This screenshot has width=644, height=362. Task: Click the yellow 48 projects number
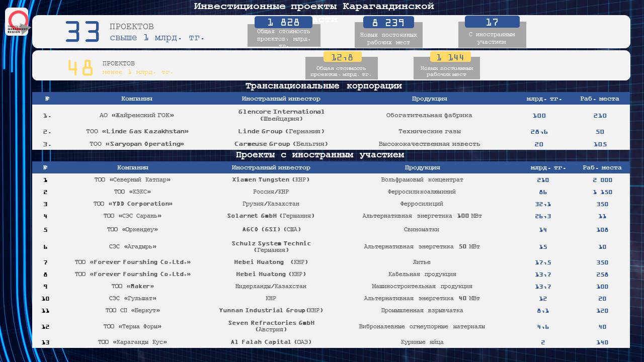[x=80, y=68]
